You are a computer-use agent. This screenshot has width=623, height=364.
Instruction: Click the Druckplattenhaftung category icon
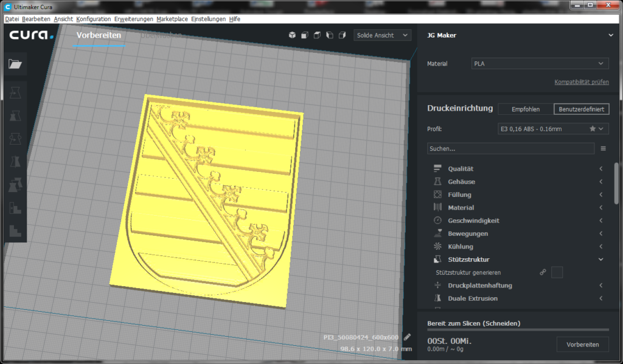click(437, 285)
